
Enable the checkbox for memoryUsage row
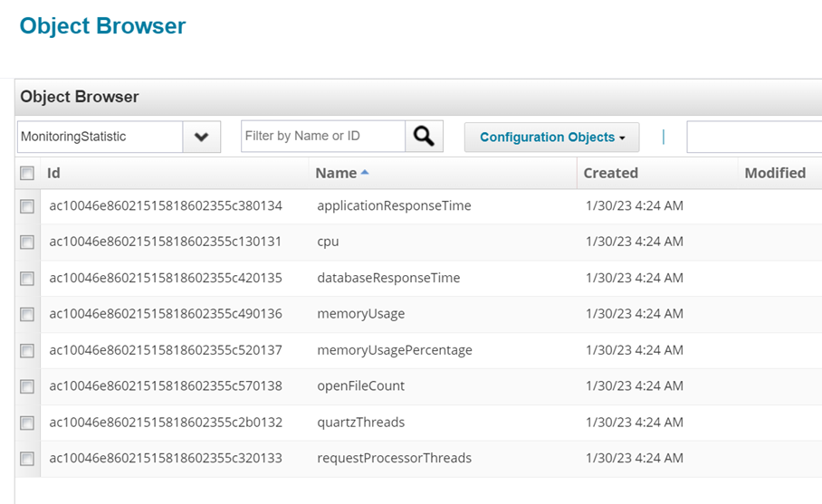point(27,314)
